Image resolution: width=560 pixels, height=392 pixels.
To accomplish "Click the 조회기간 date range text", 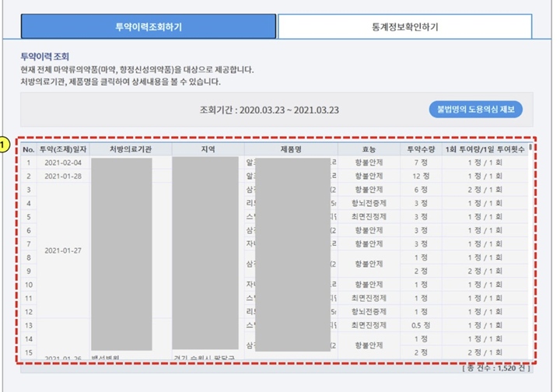I will (269, 110).
